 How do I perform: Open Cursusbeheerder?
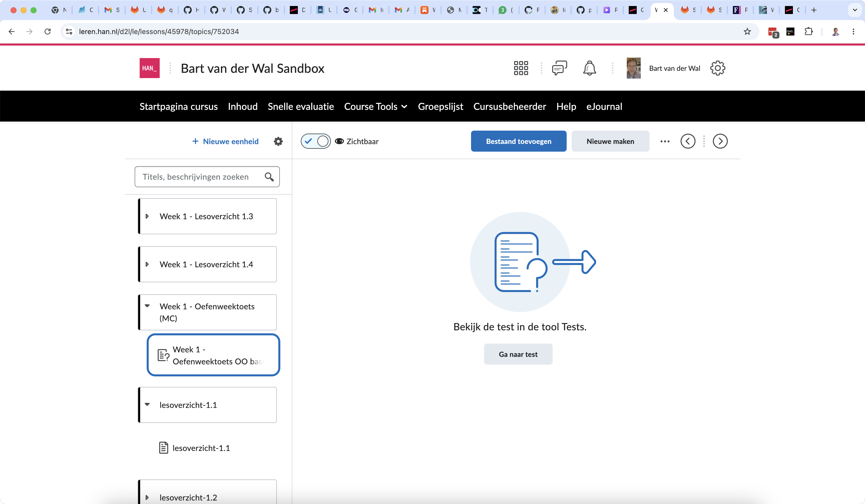pyautogui.click(x=510, y=106)
